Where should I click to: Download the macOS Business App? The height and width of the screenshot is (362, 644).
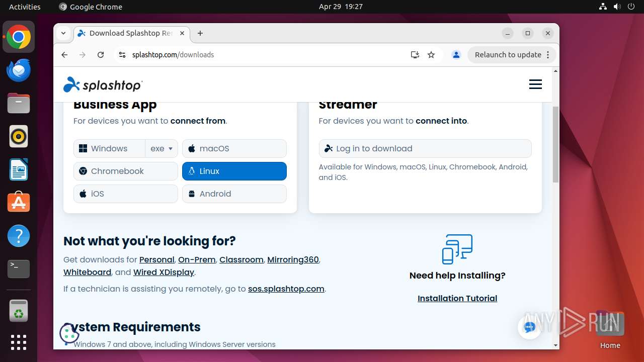(x=234, y=148)
